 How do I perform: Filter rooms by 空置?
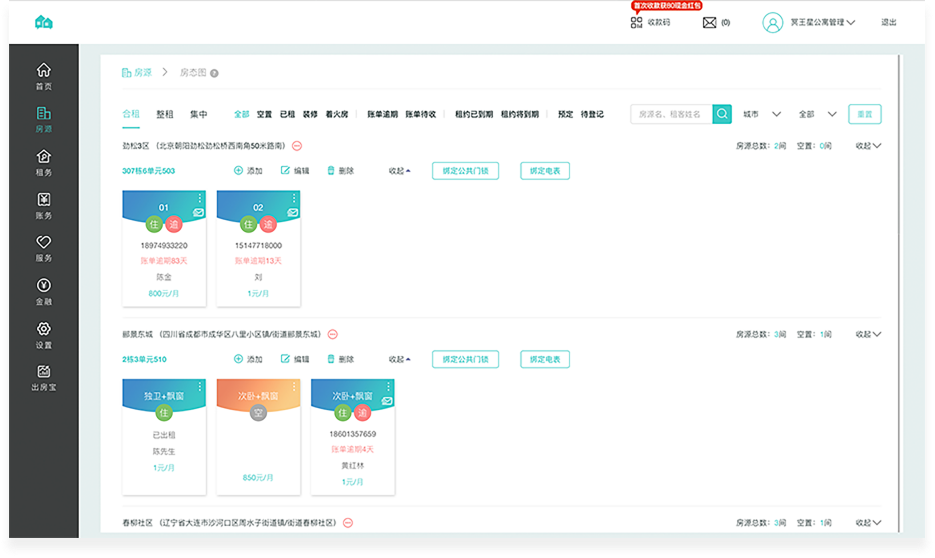[264, 114]
